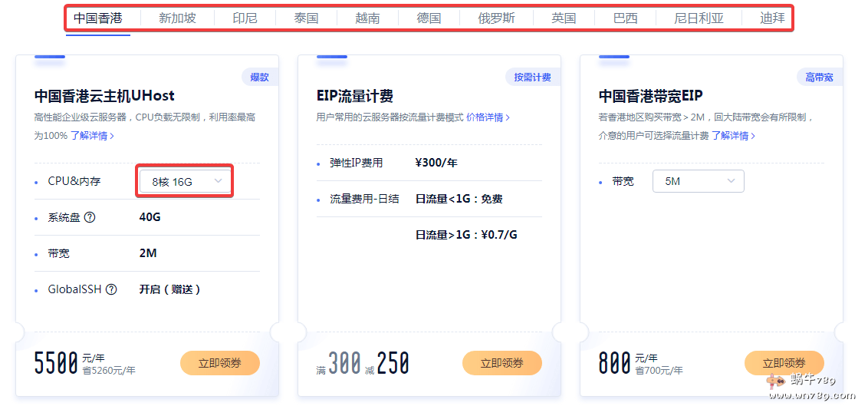
Task: Click the 高带宽 badge
Action: tap(819, 78)
